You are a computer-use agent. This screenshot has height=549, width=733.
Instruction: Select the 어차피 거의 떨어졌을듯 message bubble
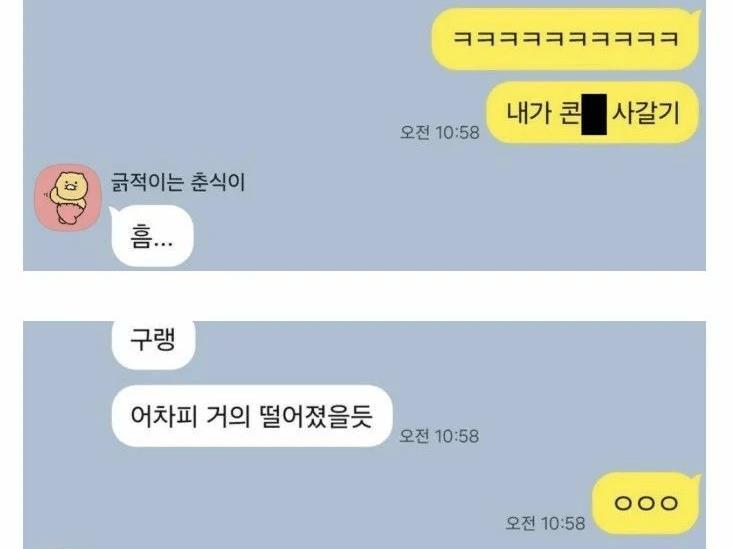pyautogui.click(x=252, y=416)
